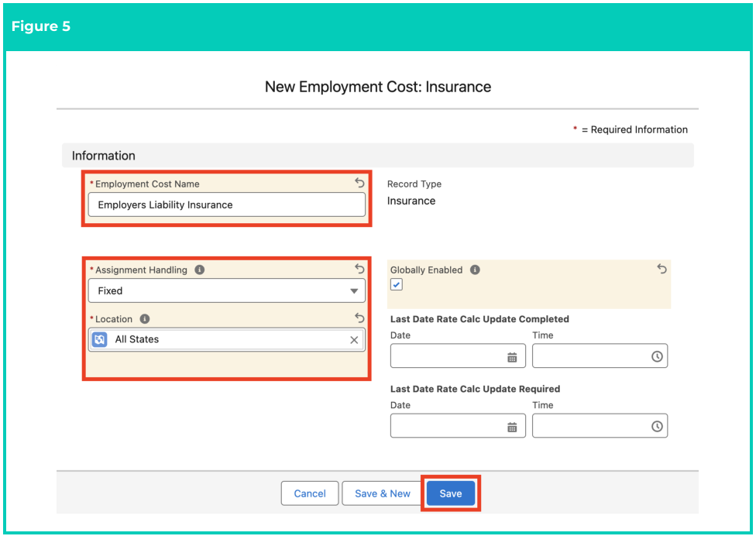The height and width of the screenshot is (536, 756).
Task: Open time picker for Rate Calc Update Completed
Action: click(657, 357)
